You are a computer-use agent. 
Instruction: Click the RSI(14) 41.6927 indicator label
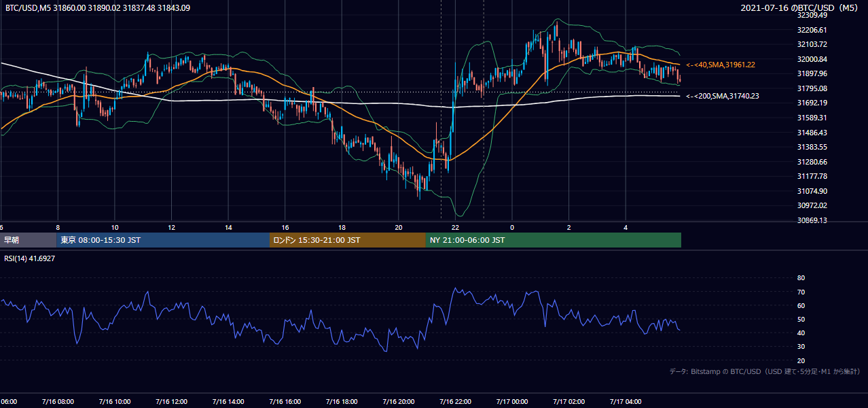point(30,258)
